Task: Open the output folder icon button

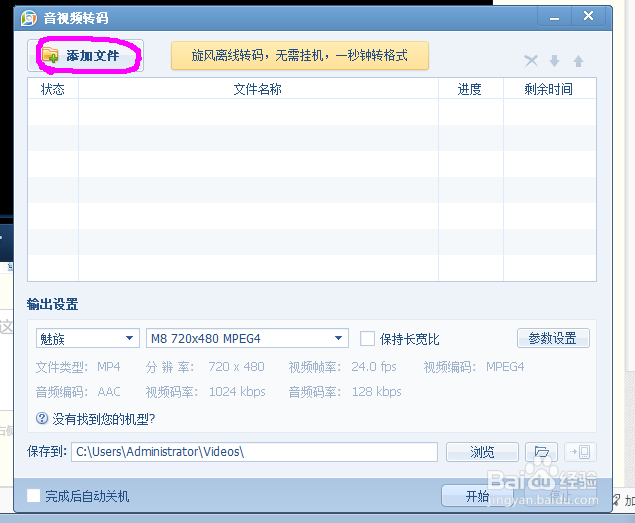Action: [541, 452]
